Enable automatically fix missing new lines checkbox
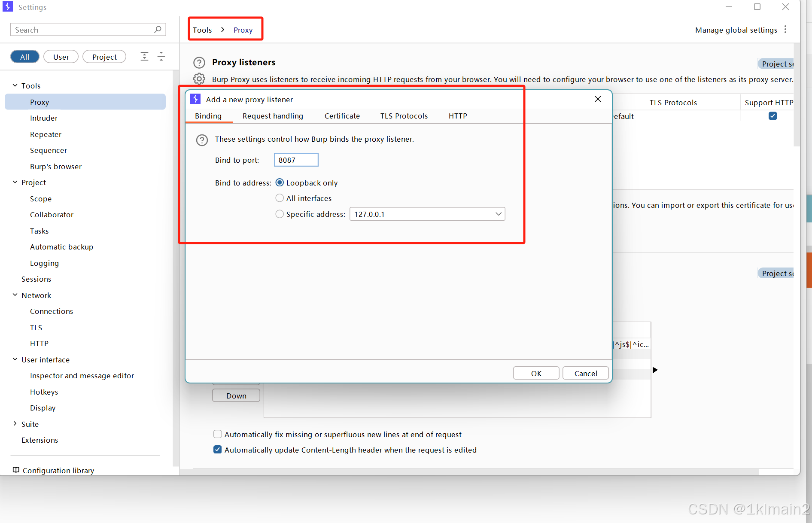 pyautogui.click(x=217, y=434)
